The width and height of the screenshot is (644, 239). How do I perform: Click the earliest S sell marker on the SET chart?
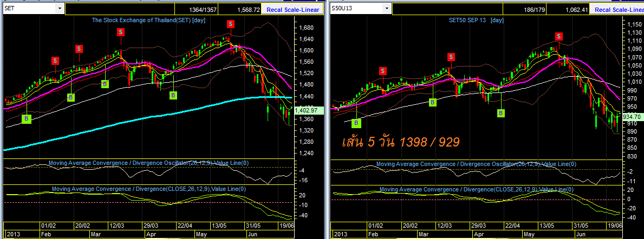[55, 61]
